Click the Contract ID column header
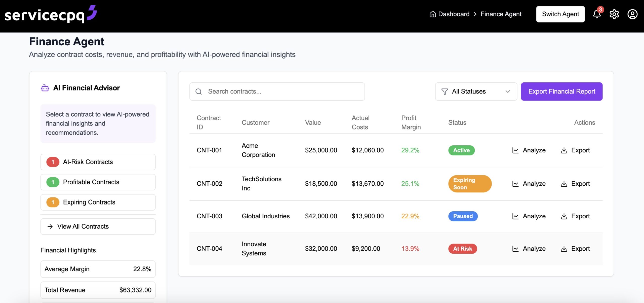644x303 pixels. click(x=209, y=122)
